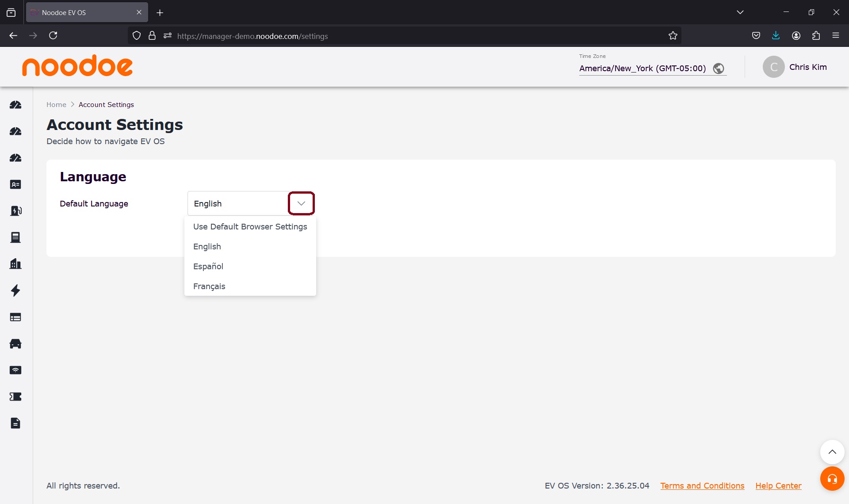849x504 pixels.
Task: Choose Français from language list
Action: point(209,286)
